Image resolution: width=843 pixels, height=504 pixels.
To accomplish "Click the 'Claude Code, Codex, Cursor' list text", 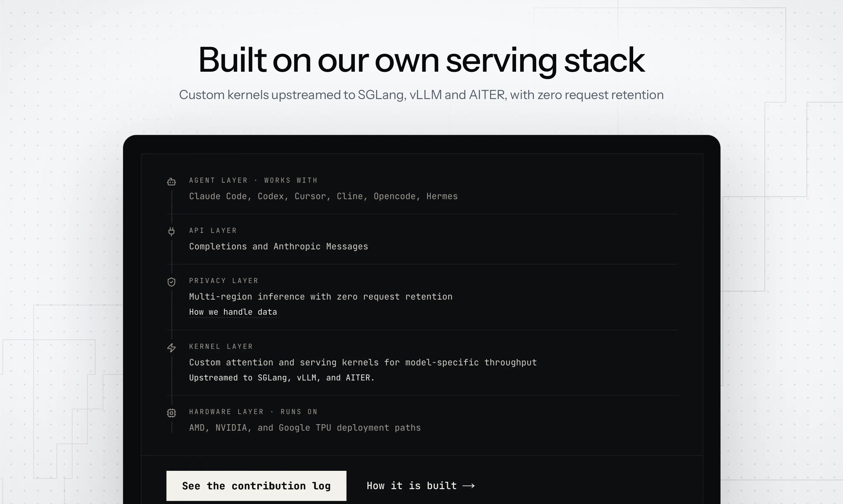I will 323,196.
